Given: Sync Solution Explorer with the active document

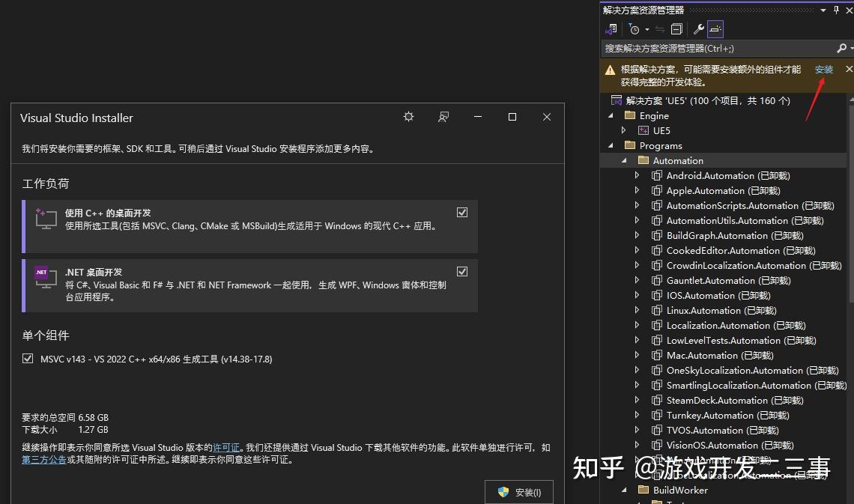Looking at the screenshot, I should pyautogui.click(x=660, y=28).
